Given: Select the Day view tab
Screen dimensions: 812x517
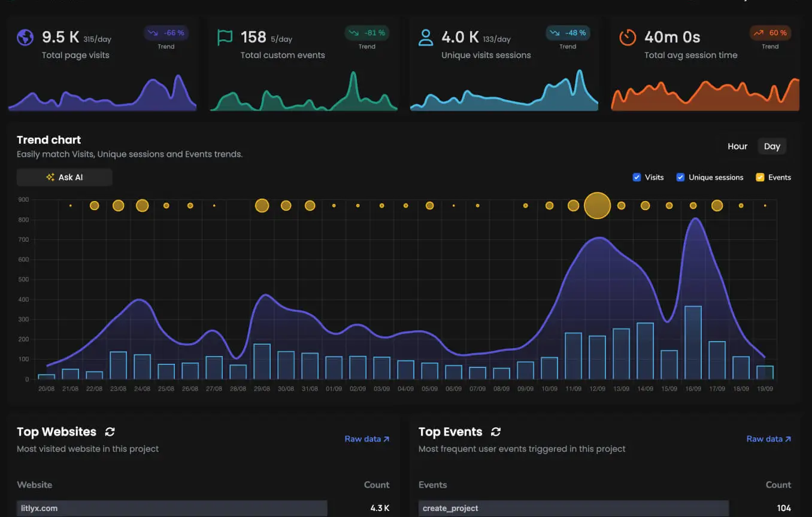Looking at the screenshot, I should pyautogui.click(x=772, y=146).
